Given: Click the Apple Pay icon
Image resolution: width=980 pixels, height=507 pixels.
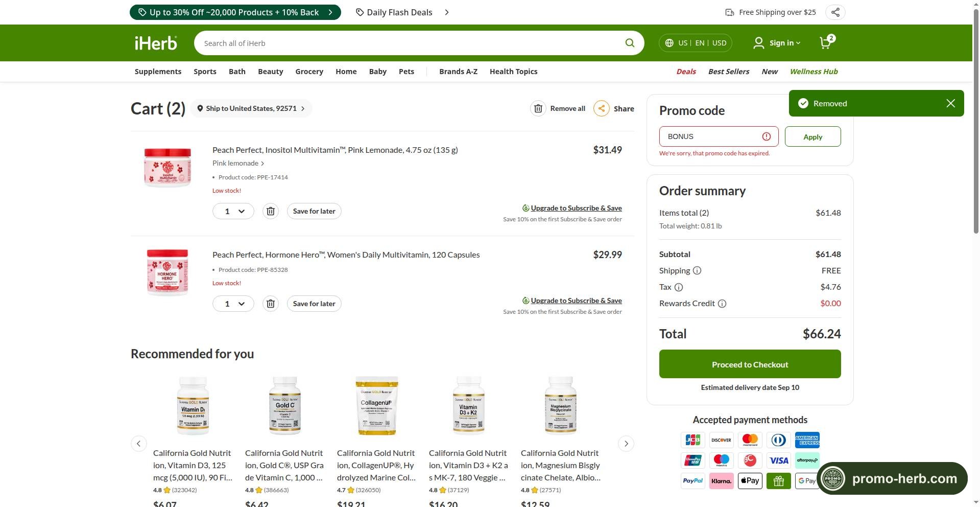Looking at the screenshot, I should point(750,481).
